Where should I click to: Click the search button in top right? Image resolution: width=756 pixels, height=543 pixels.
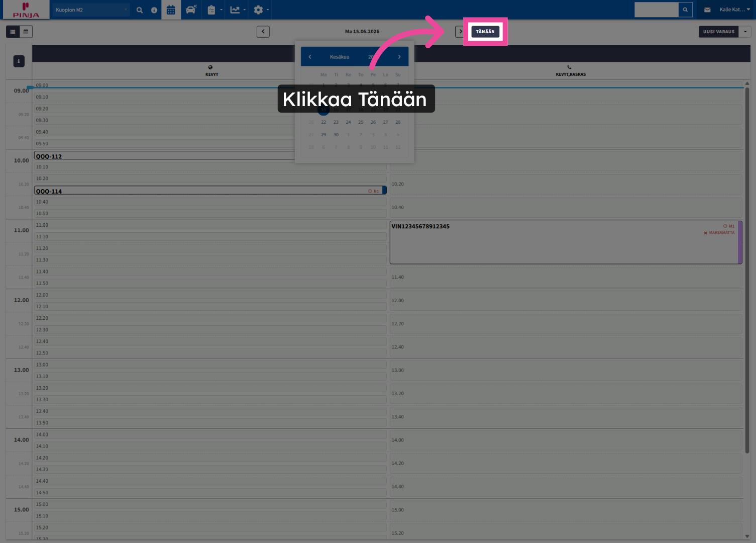(685, 10)
